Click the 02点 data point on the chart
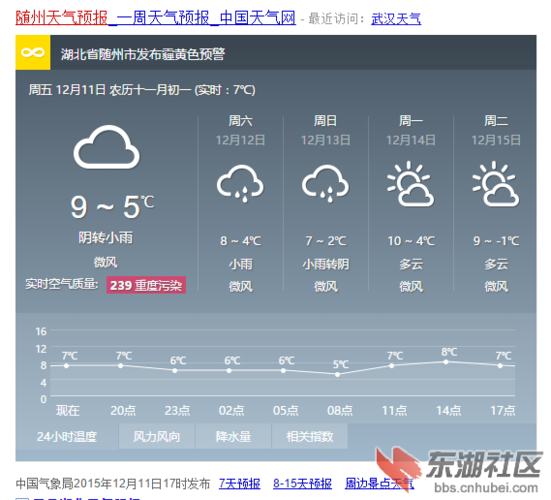Viewport: 551px width, 500px height. (229, 370)
